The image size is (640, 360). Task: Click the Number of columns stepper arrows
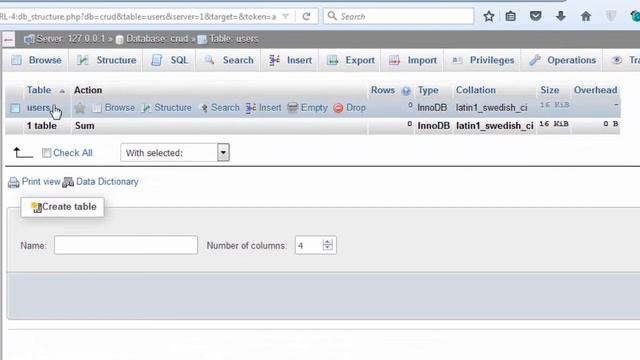coord(327,245)
